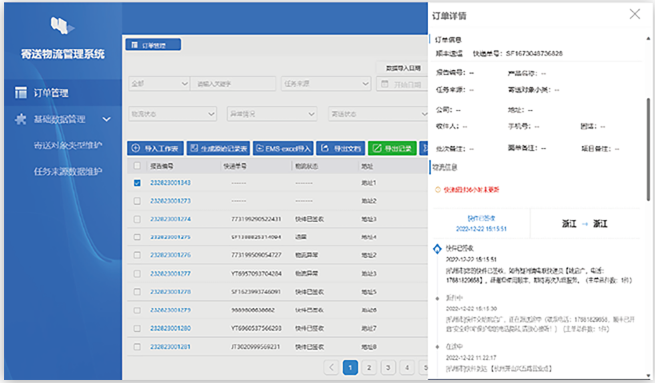Toggle the select-all checkbox in table header
The width and height of the screenshot is (655, 383).
tap(137, 166)
